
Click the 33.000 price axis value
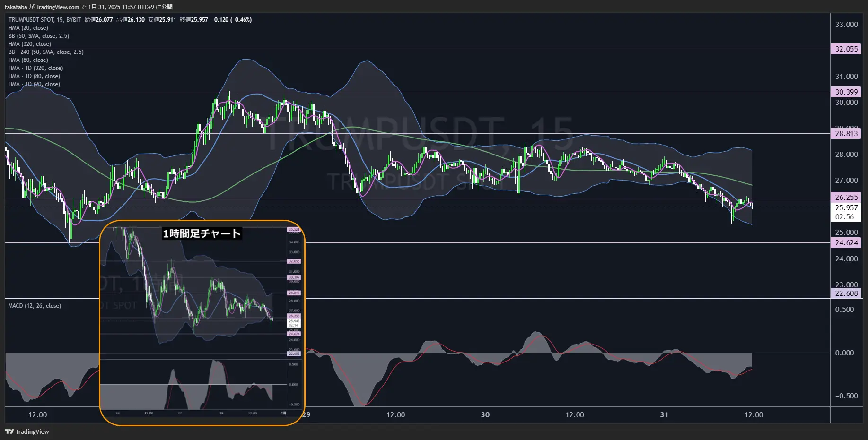pos(846,25)
